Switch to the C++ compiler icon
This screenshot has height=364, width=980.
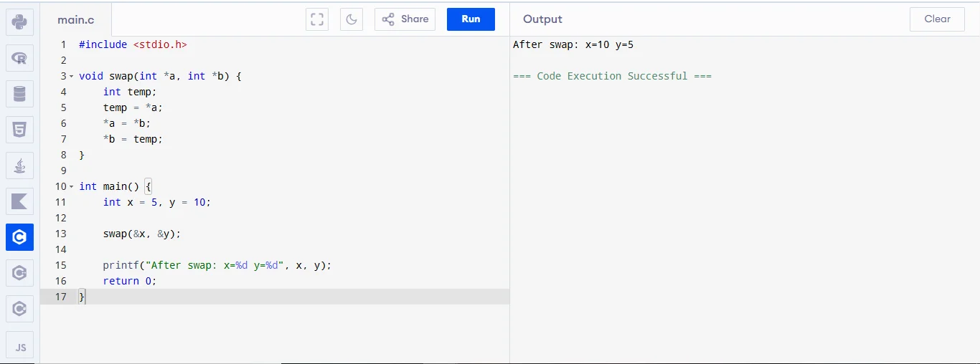pyautogui.click(x=19, y=273)
